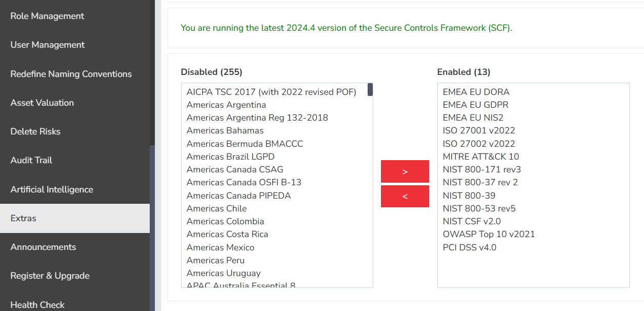Click the enable arrow to move frameworks right
The image size is (644, 311).
pyautogui.click(x=405, y=171)
